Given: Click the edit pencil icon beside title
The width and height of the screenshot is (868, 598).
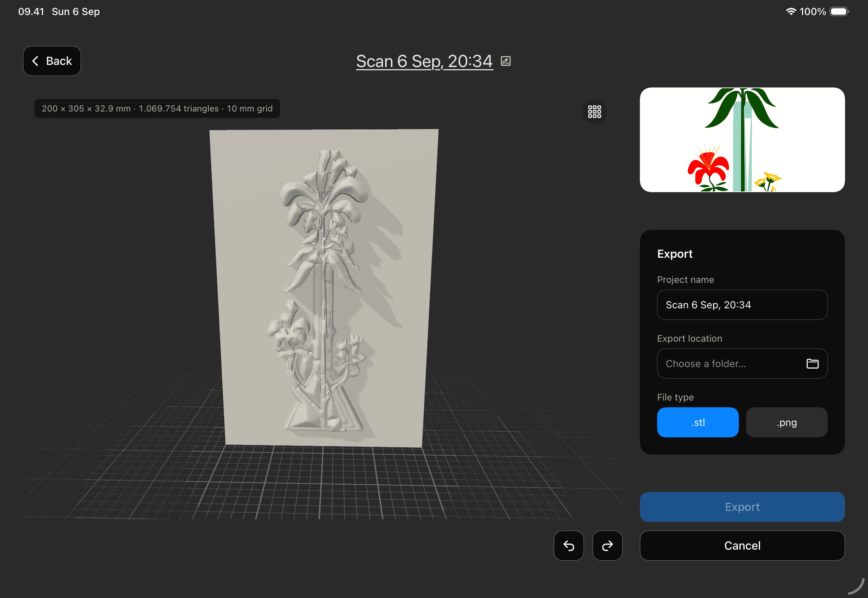Looking at the screenshot, I should coord(506,61).
